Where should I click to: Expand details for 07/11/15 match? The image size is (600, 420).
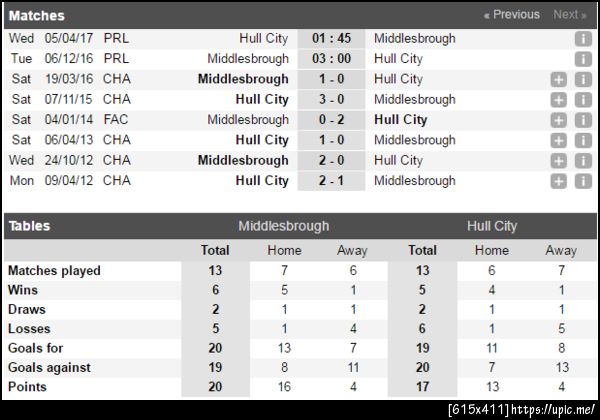click(558, 100)
